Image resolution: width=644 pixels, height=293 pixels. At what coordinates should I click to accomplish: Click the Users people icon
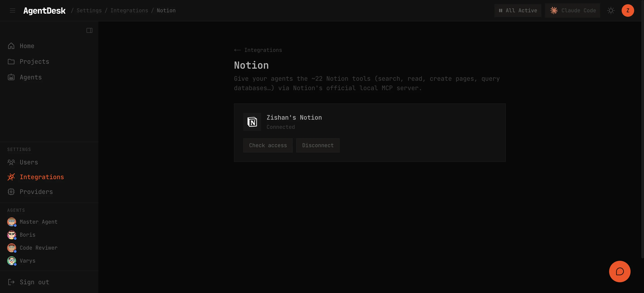pos(11,162)
